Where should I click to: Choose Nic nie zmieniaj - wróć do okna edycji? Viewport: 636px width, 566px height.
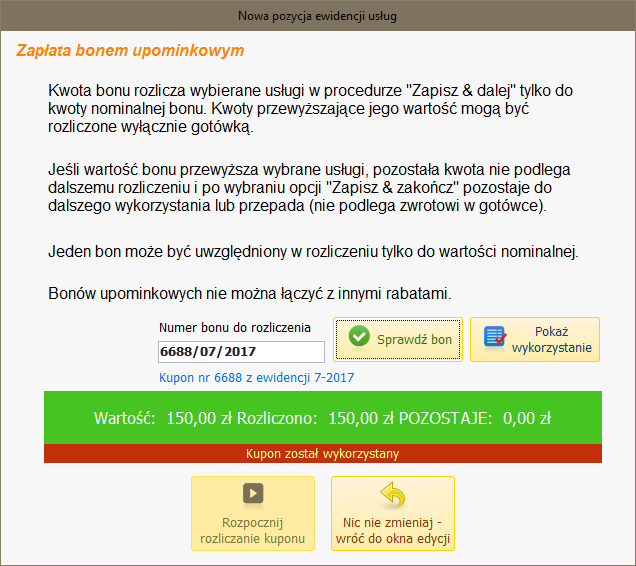click(393, 513)
